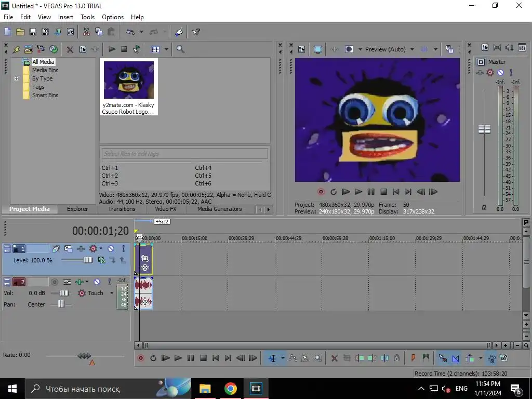Click the Copy Snapshot to clipboard icon in preview
Screen dimensions: 532x399
tap(449, 49)
